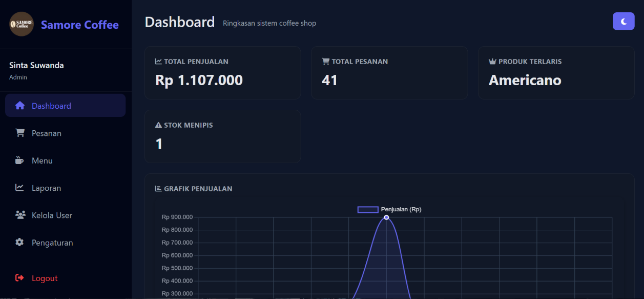Image resolution: width=644 pixels, height=299 pixels.
Task: Click the Total Penjualan line chart icon
Action: (158, 62)
